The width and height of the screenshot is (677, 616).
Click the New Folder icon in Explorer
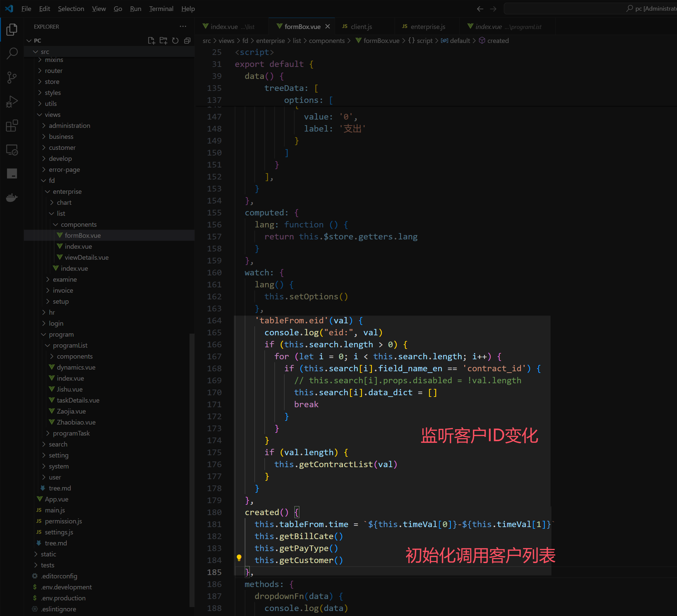163,41
